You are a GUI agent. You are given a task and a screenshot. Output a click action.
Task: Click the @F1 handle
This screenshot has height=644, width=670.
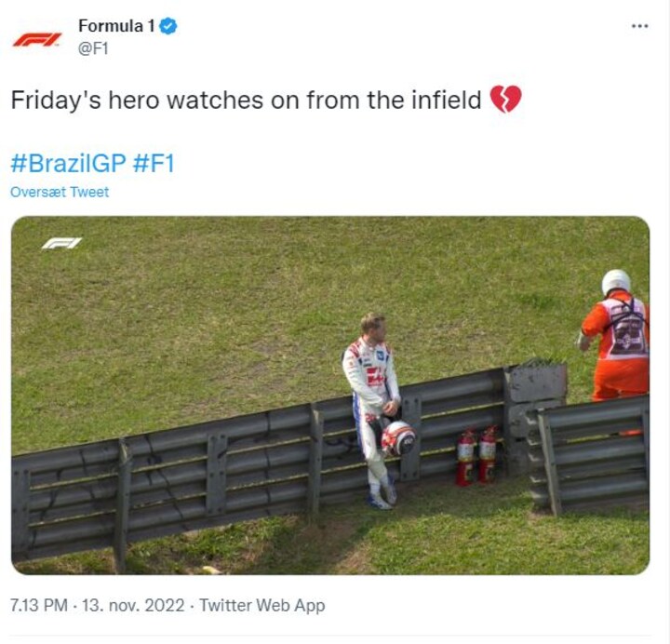coord(93,48)
